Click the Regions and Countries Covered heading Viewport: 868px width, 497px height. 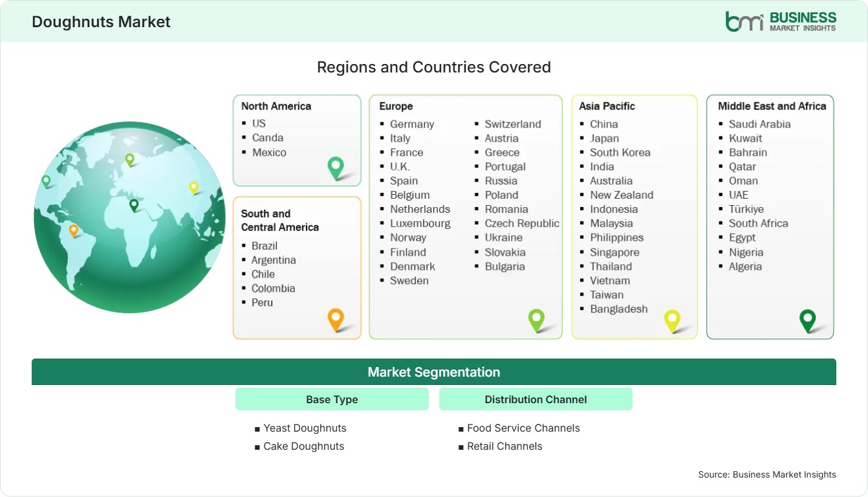pyautogui.click(x=434, y=67)
